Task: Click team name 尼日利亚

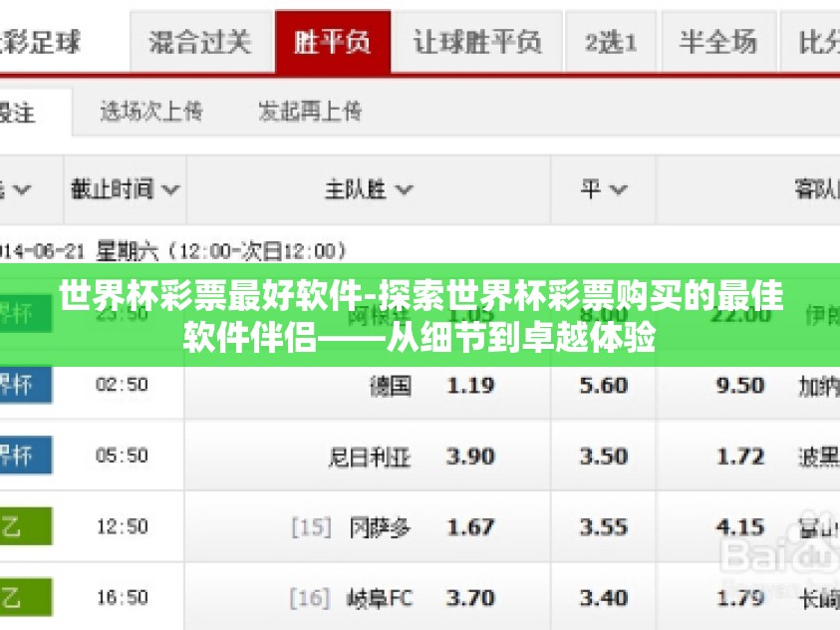Action: tap(369, 457)
